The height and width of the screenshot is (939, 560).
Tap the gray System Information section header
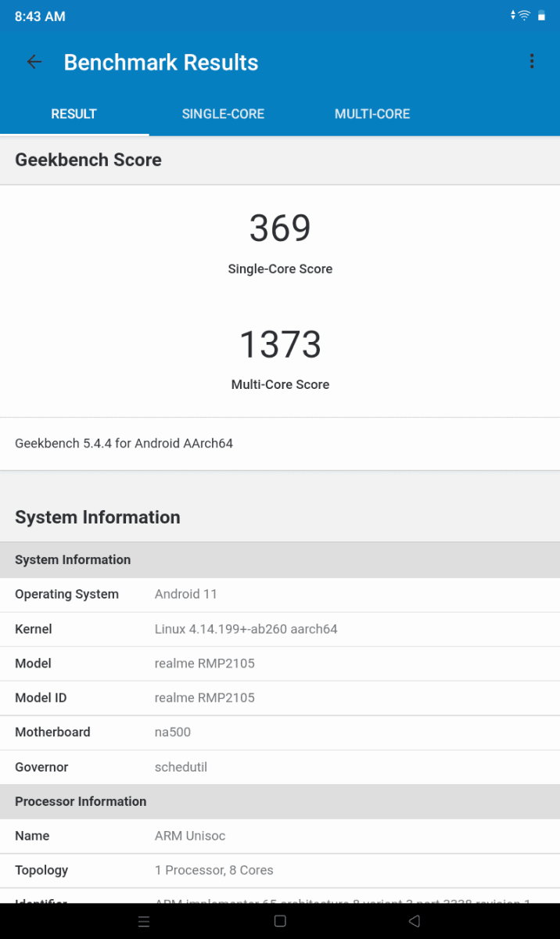tap(280, 560)
